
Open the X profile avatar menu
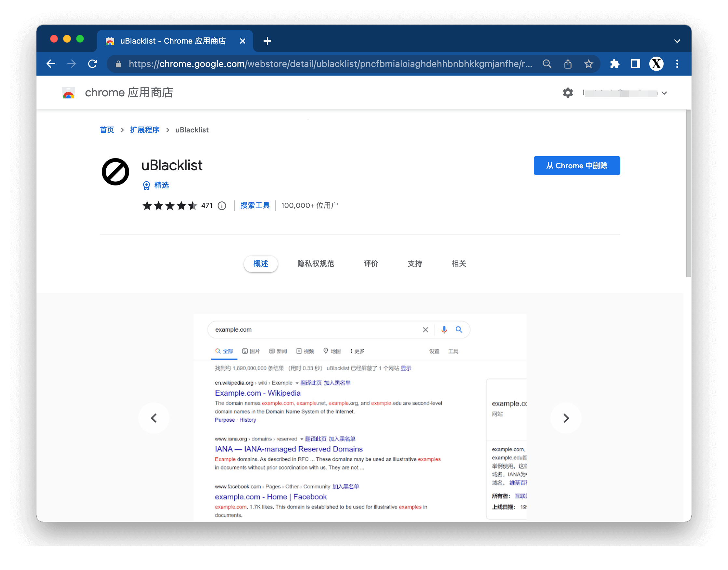656,64
